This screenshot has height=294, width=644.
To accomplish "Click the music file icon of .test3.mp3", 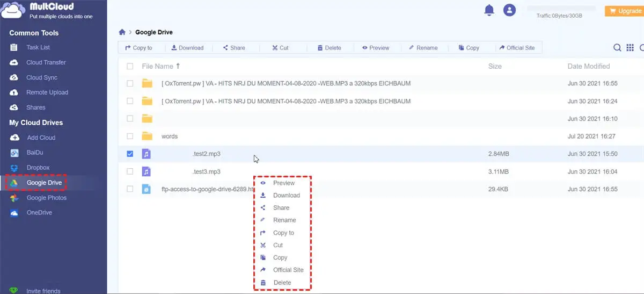I will coord(147,171).
